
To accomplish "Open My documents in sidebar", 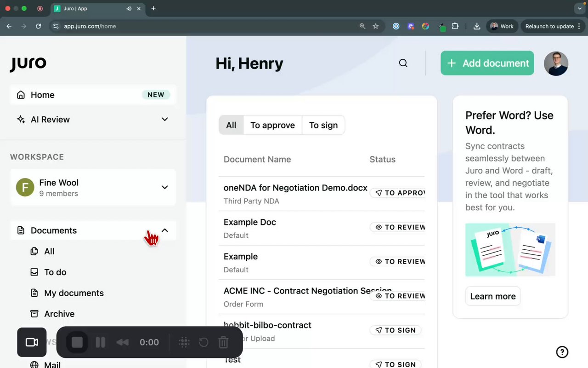I will click(73, 293).
